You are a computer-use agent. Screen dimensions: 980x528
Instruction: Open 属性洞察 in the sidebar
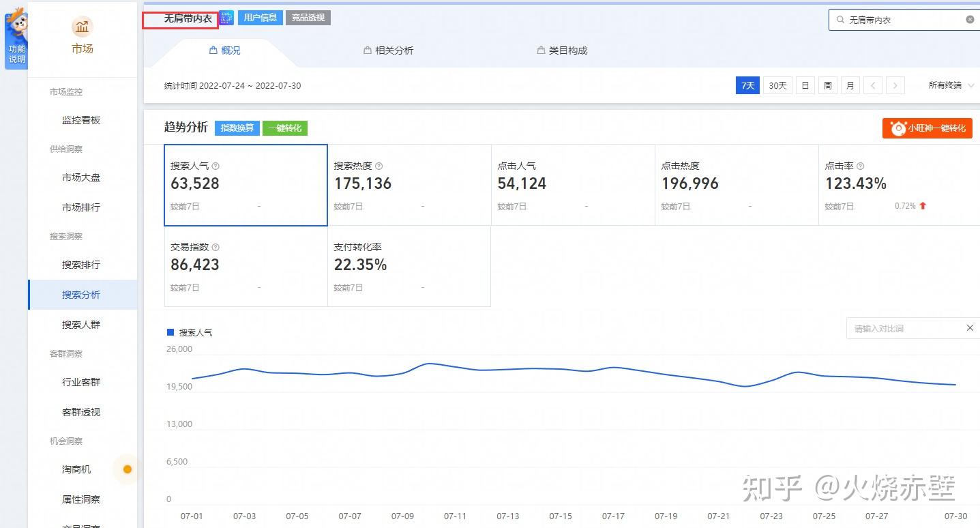point(81,499)
